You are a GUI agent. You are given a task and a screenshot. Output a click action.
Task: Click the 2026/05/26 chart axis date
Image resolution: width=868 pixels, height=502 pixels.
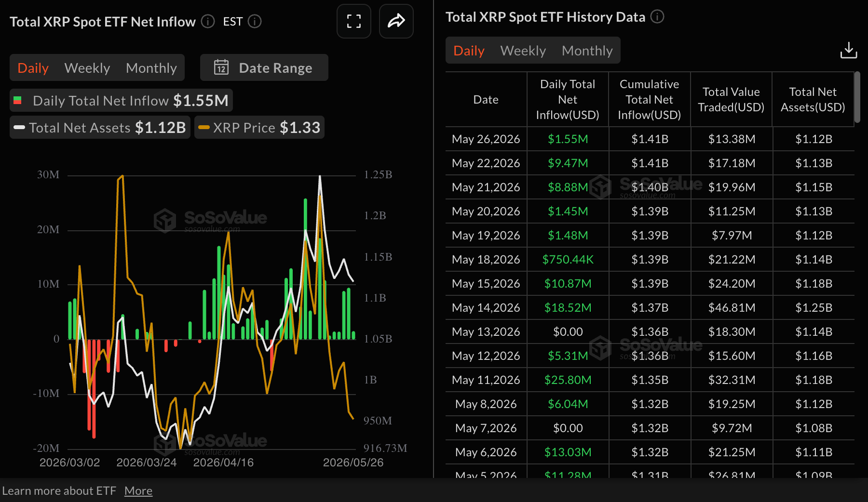(353, 462)
